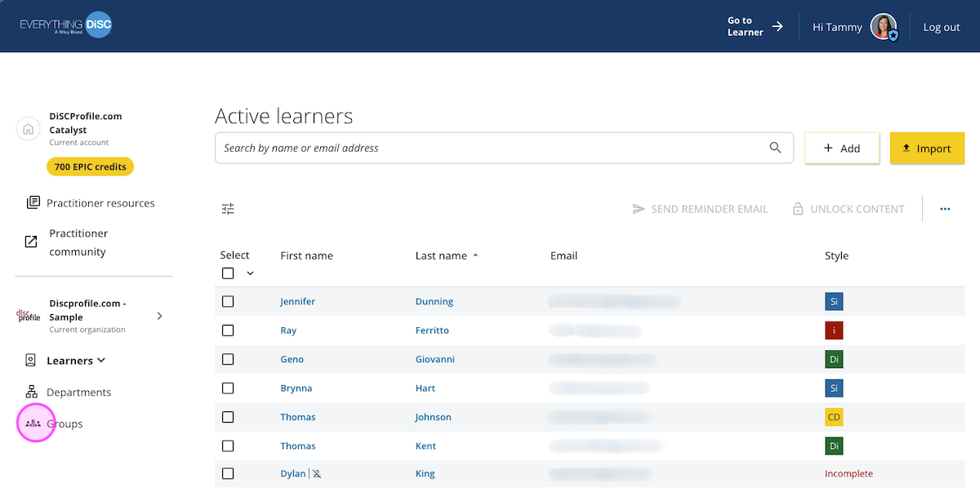Click the search magnifier icon
The height and width of the screenshot is (488, 980).
pos(776,148)
